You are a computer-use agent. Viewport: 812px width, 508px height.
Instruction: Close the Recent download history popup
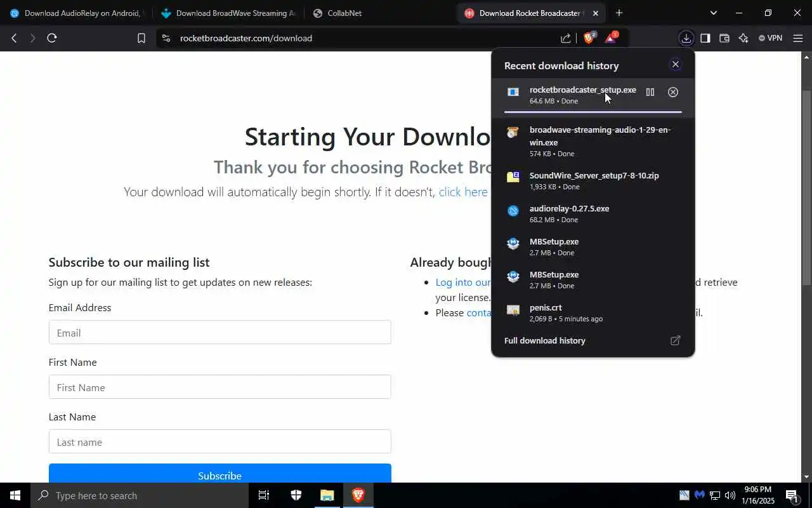pyautogui.click(x=676, y=64)
